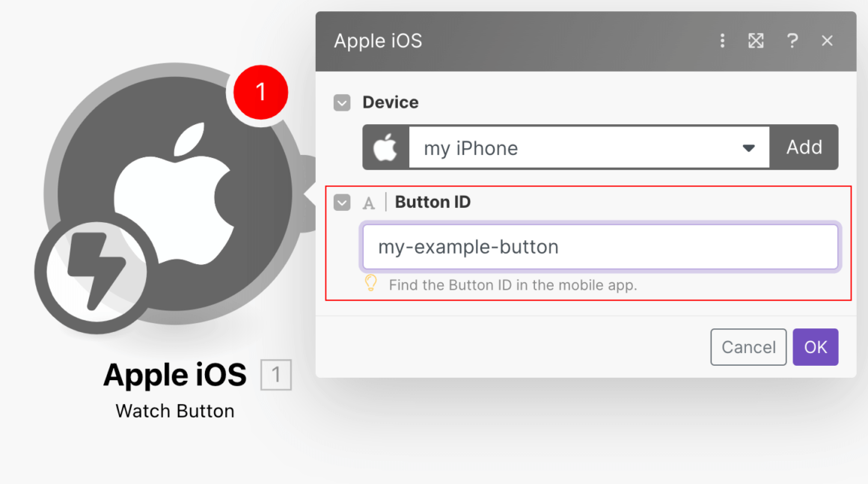
Task: Open the three-dot options menu in dialog header
Action: [x=722, y=41]
